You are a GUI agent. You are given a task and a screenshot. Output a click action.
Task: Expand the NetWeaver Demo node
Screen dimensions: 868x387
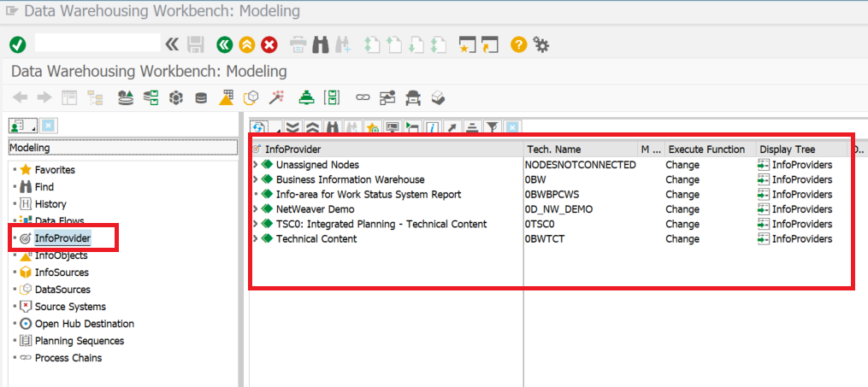(256, 209)
